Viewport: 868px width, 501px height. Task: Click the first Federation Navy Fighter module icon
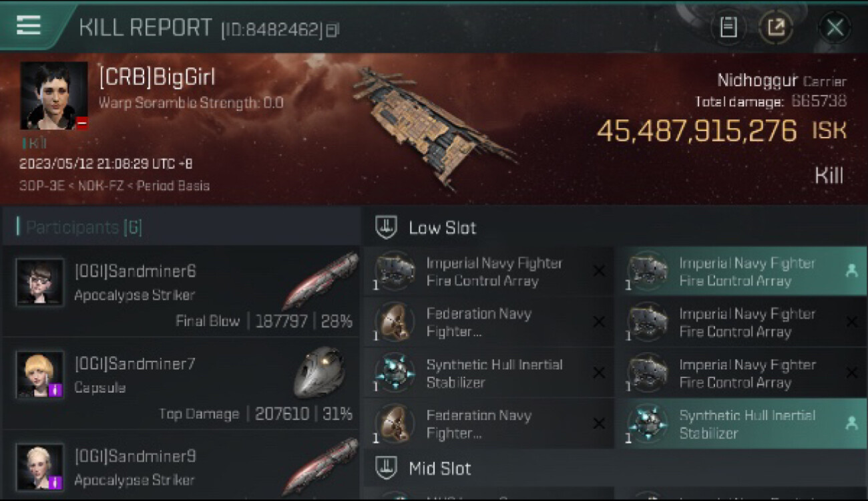pos(395,323)
